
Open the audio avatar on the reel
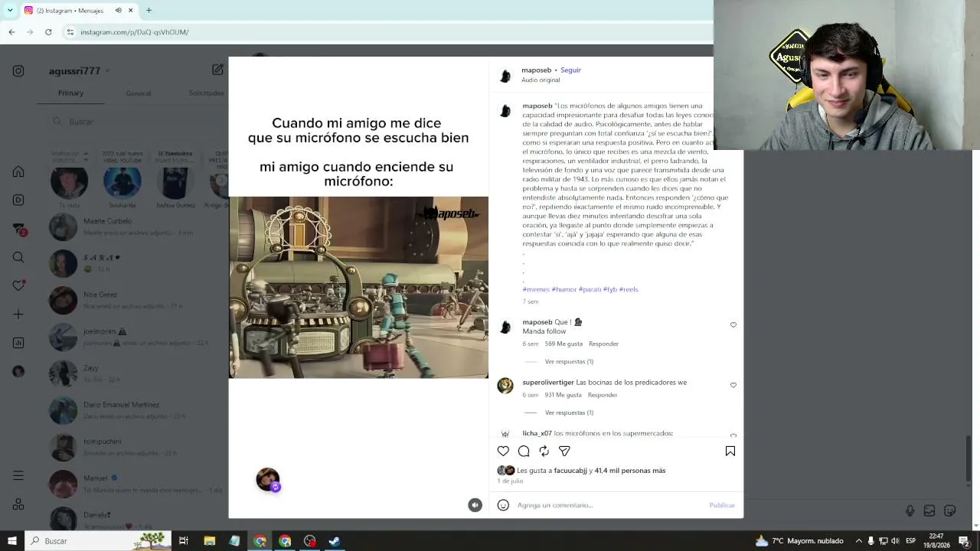268,480
